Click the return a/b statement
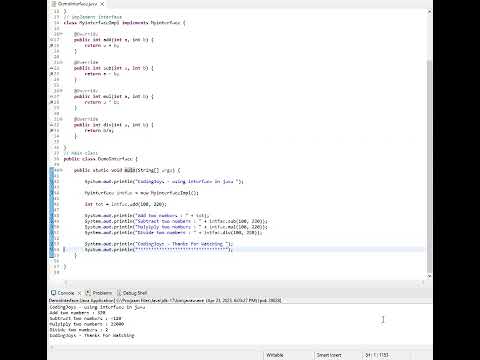The image size is (480, 360). point(99,130)
